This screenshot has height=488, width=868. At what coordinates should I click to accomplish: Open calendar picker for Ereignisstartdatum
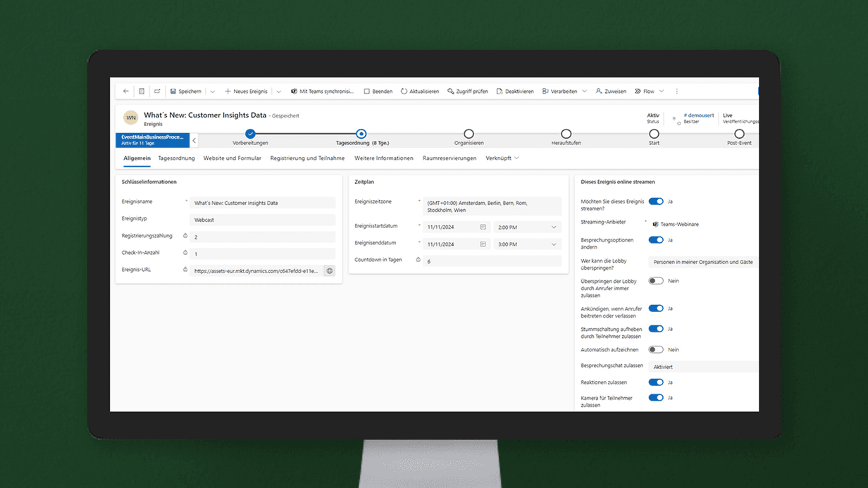[483, 227]
